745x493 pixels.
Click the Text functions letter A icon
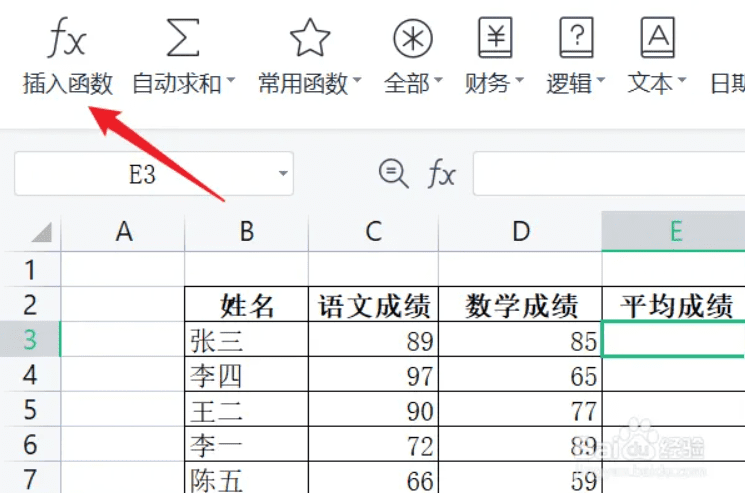click(657, 39)
